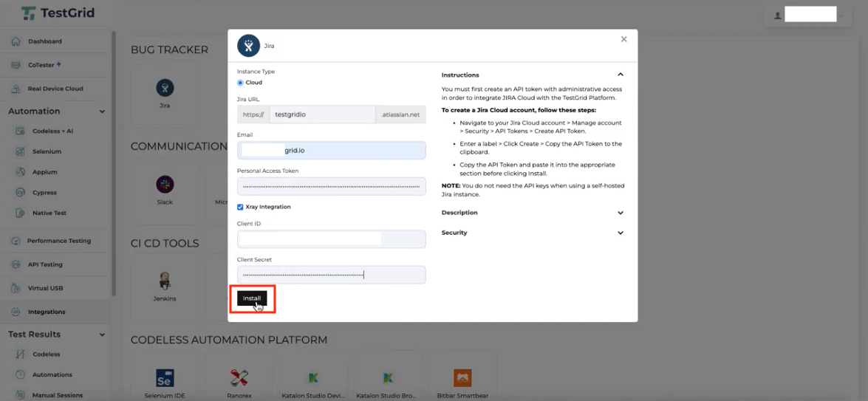Select the Cloud instance type radio
This screenshot has width=868, height=401.
coord(240,83)
